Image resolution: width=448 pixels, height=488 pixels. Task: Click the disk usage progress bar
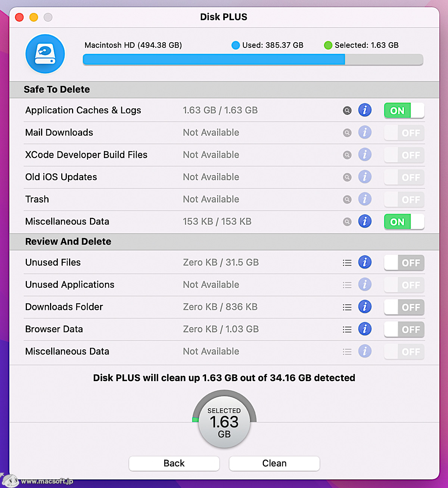pos(253,59)
